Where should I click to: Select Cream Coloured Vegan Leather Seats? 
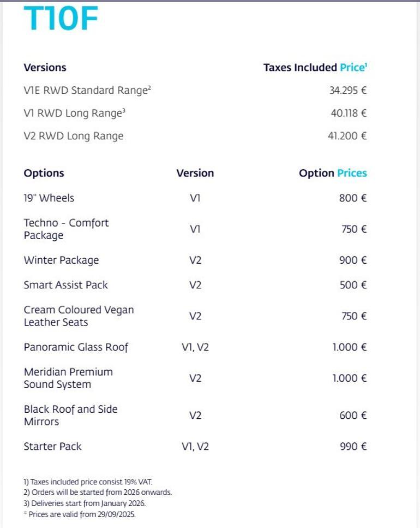pyautogui.click(x=79, y=316)
